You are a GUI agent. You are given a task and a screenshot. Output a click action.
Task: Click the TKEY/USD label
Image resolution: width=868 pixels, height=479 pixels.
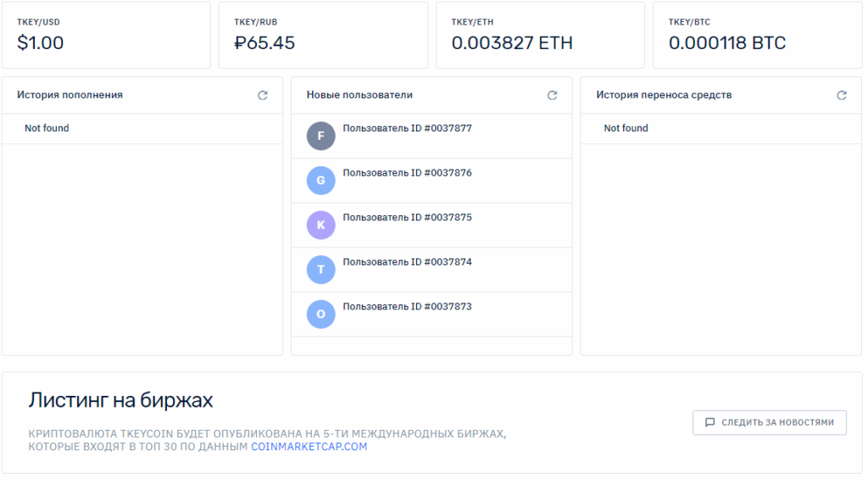tap(38, 22)
